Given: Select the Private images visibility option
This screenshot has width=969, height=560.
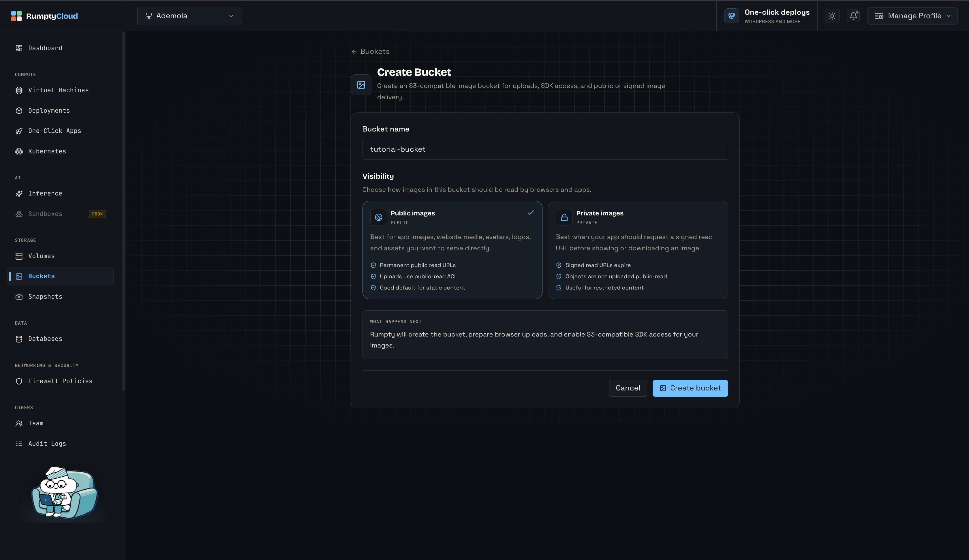Looking at the screenshot, I should pyautogui.click(x=638, y=250).
